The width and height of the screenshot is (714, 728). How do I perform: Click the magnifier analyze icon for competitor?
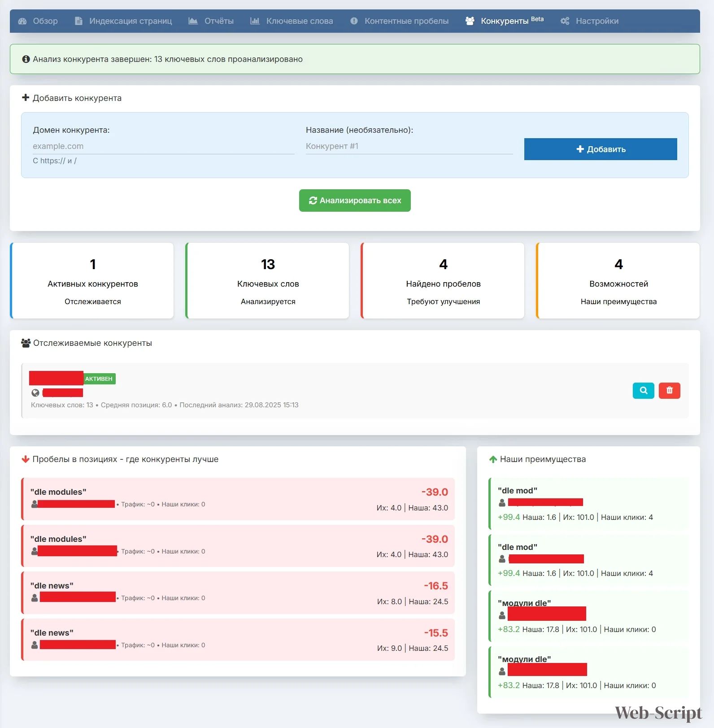click(x=643, y=390)
